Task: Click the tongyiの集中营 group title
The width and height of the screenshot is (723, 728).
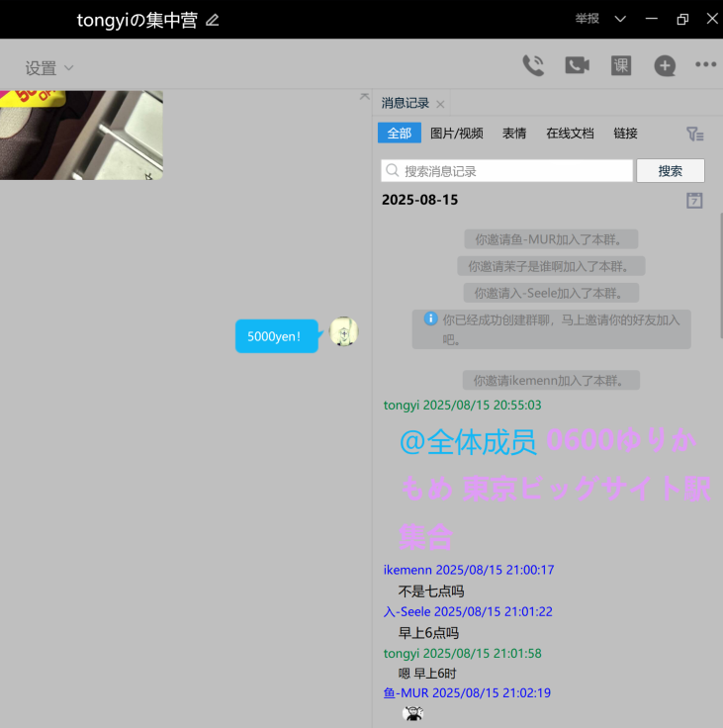Action: pos(137,20)
